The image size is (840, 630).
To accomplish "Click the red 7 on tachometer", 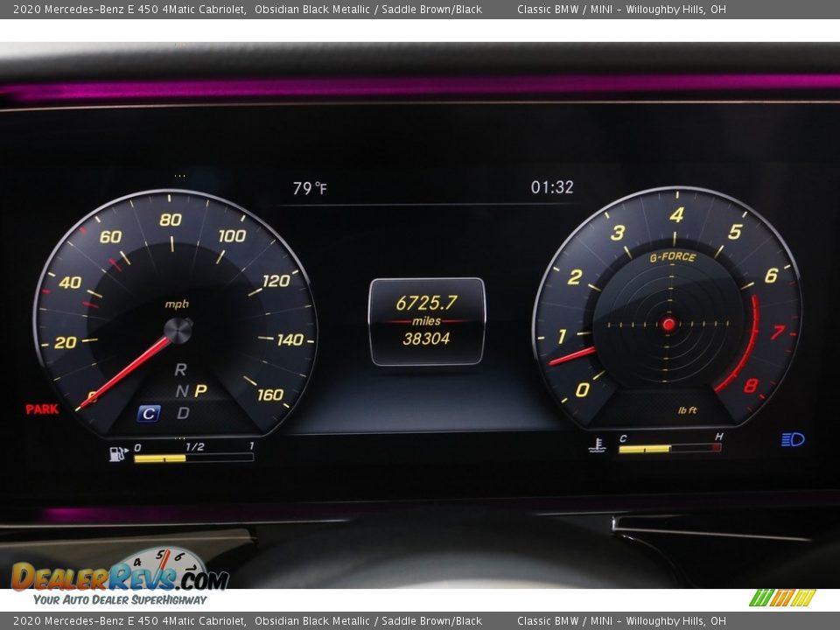I will click(777, 332).
